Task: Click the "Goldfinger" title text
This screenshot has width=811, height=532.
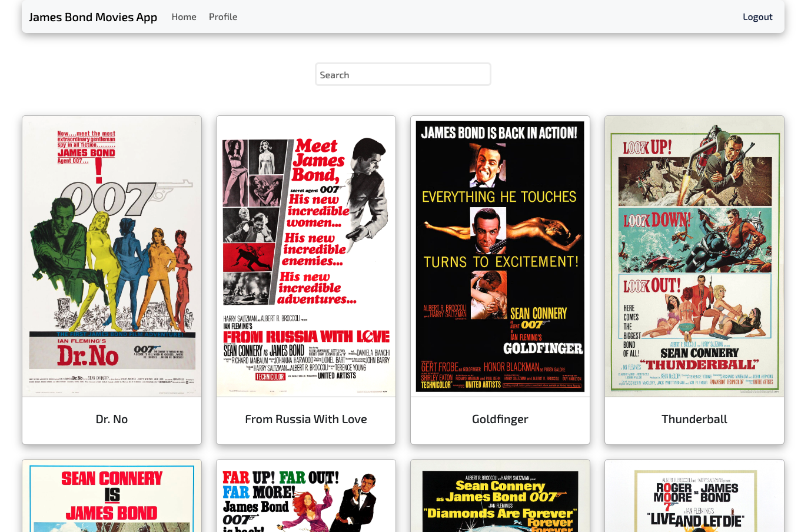Action: pos(500,419)
